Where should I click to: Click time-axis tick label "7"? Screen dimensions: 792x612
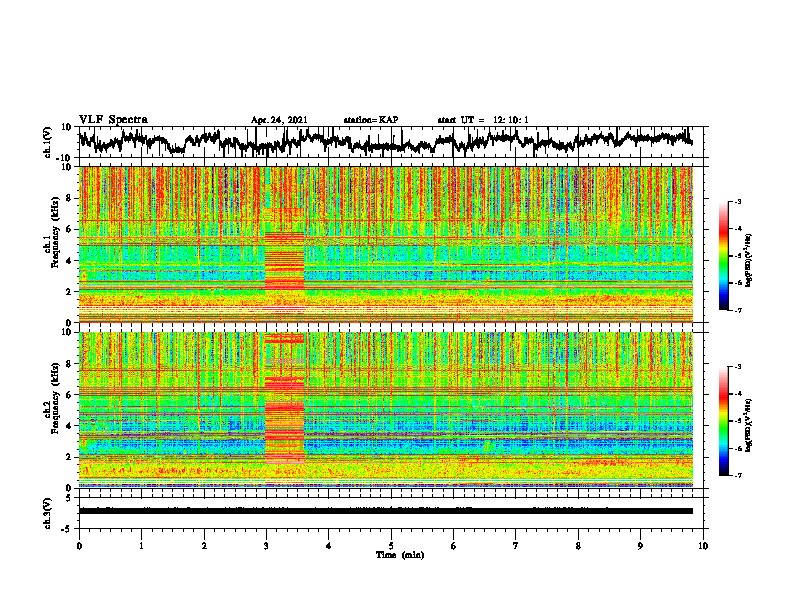[x=516, y=546]
